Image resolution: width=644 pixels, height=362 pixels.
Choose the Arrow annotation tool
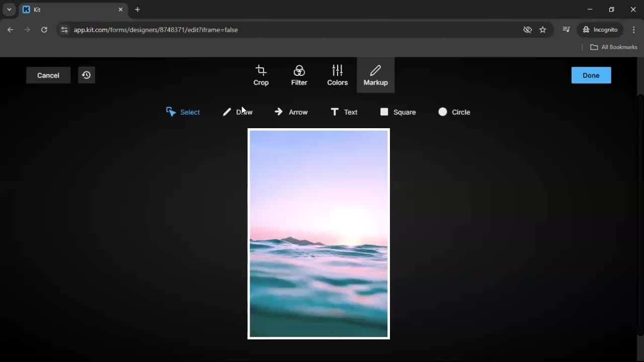(291, 112)
